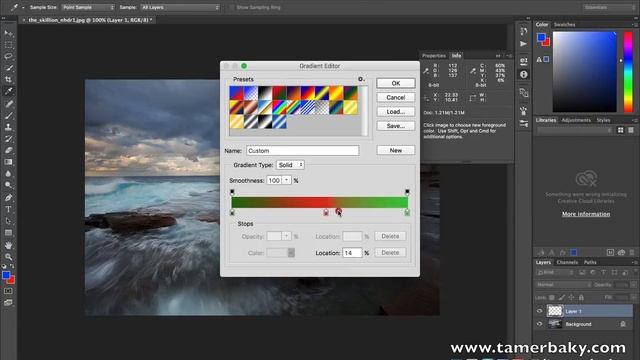
Task: Select the Rectangle shape tool
Action: pos(9,233)
